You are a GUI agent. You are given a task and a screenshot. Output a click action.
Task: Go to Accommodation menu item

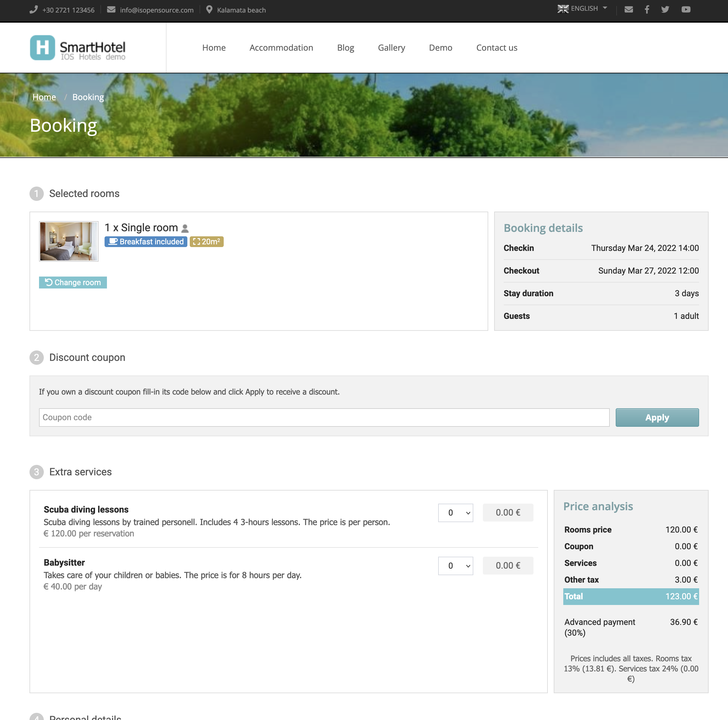281,47
